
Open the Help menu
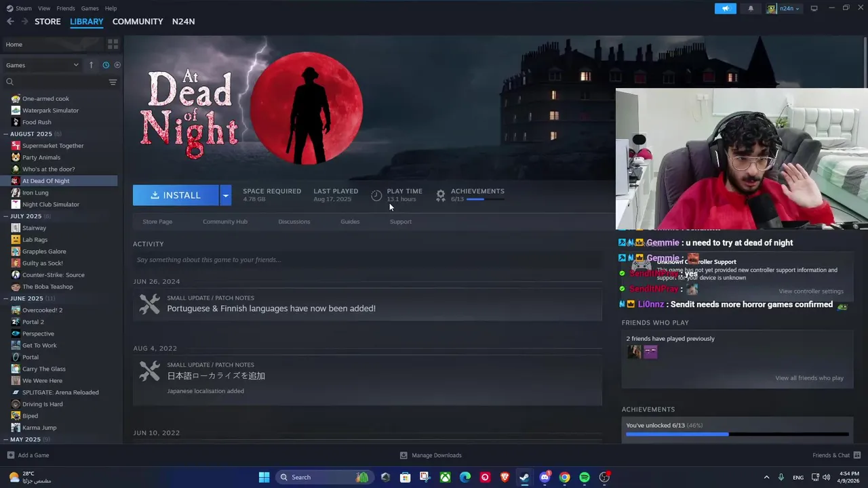click(111, 8)
